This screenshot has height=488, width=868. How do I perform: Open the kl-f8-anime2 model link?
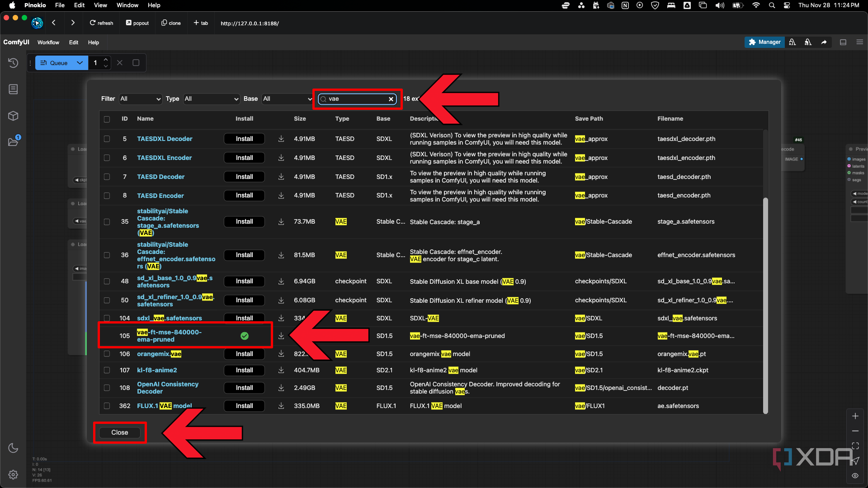[157, 370]
